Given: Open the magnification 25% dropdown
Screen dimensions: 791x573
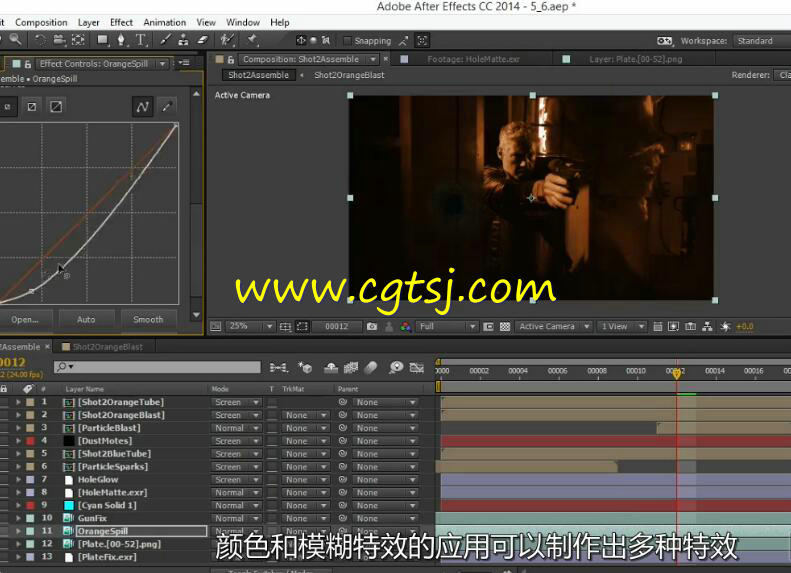Looking at the screenshot, I should coord(250,326).
